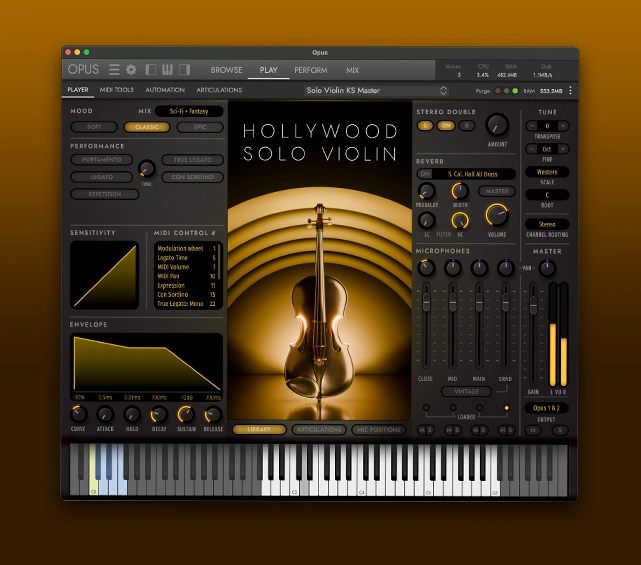Click the Stereo Double Amount knob
This screenshot has height=565, width=641.
coord(497,125)
